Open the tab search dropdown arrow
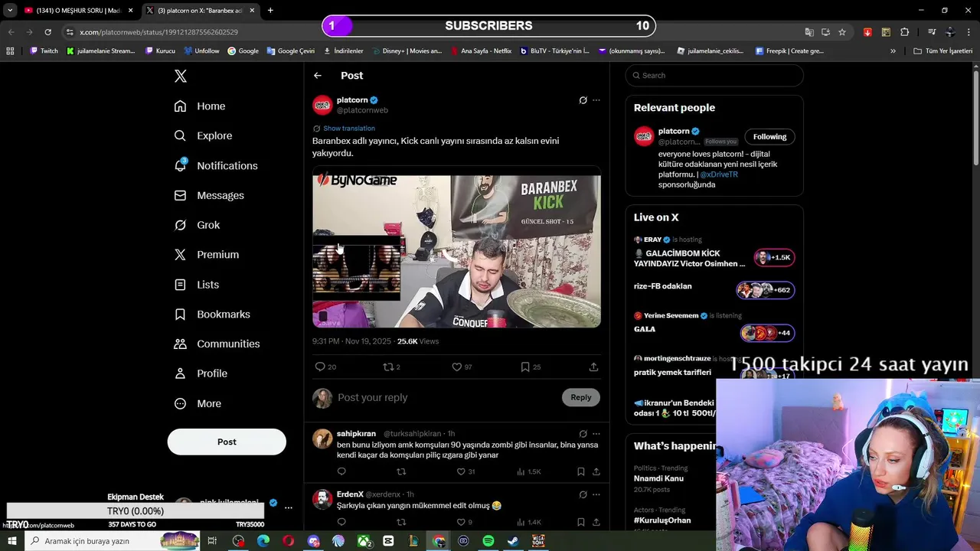Image resolution: width=980 pixels, height=551 pixels. [x=10, y=11]
